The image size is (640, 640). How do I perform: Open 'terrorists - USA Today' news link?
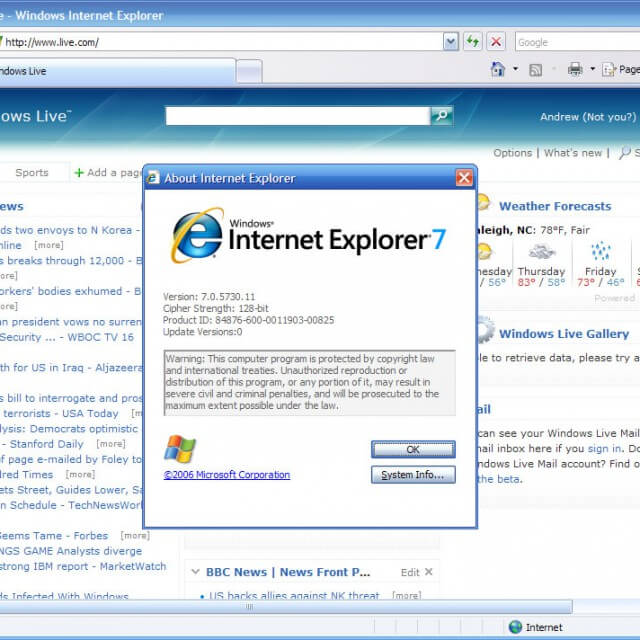[61, 413]
